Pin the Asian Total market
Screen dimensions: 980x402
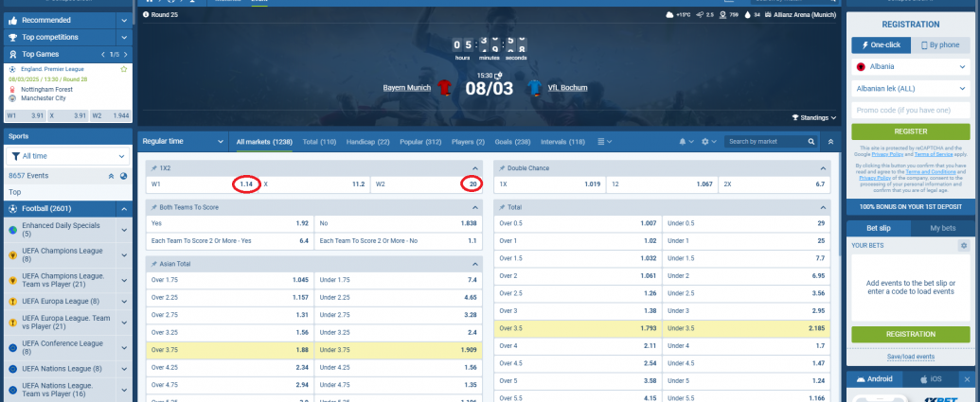pyautogui.click(x=153, y=264)
